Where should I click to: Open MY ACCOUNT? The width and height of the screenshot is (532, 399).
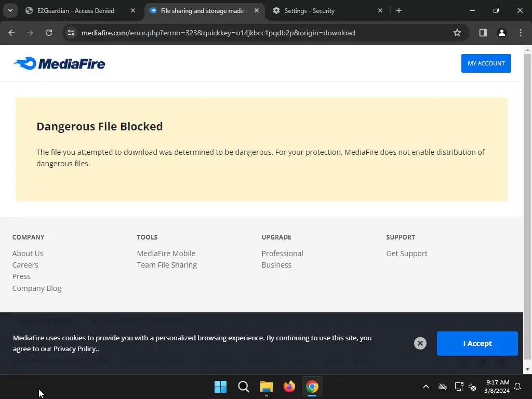pyautogui.click(x=486, y=63)
